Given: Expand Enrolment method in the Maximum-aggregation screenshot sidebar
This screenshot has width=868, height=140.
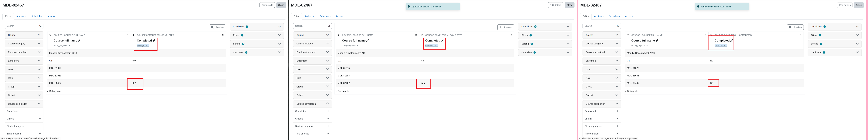Looking at the screenshot, I should (x=312, y=52).
